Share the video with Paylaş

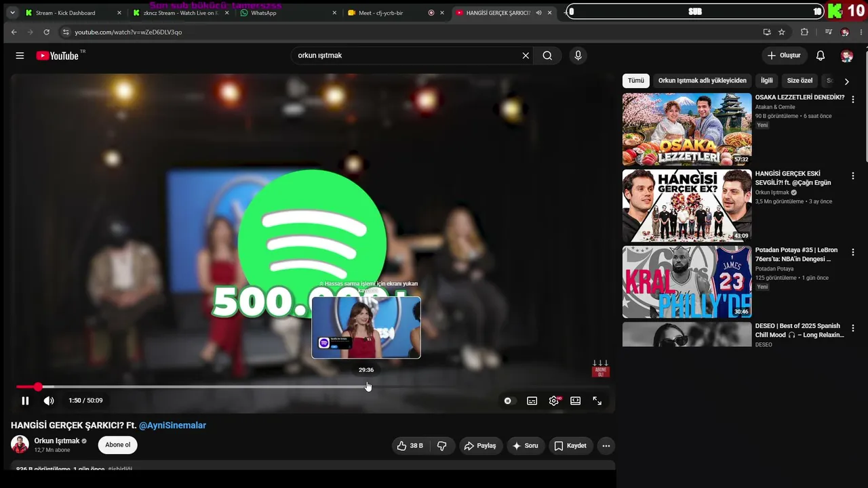(x=481, y=446)
